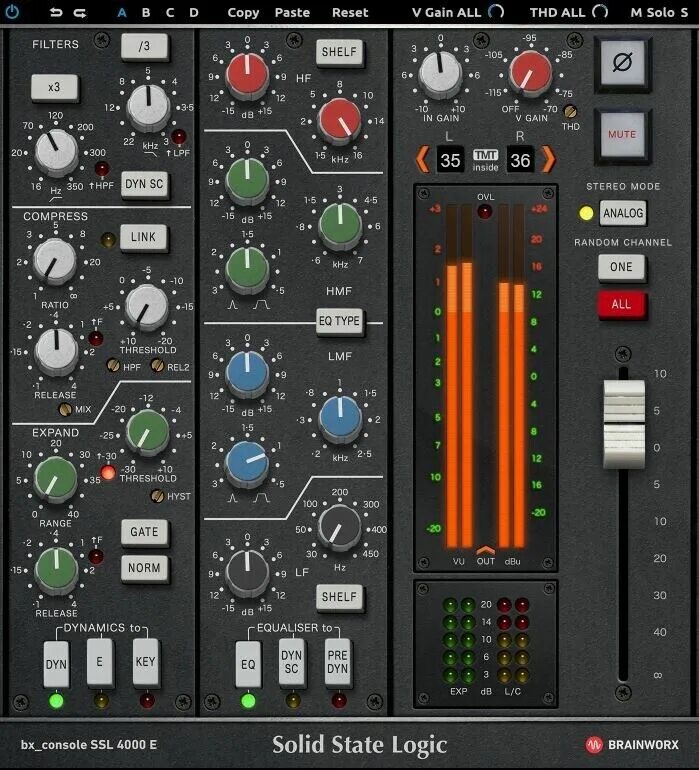This screenshot has width=699, height=770.
Task: Click the random channel ONE button
Action: 621,267
